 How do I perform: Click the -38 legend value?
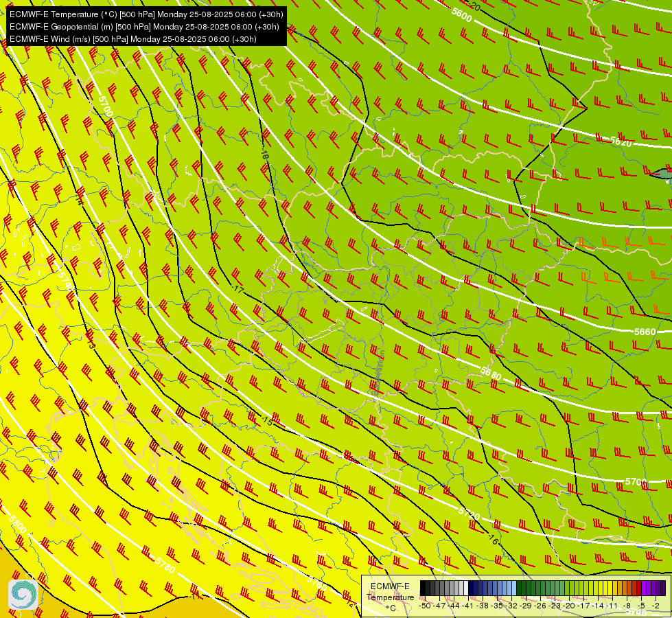[483, 606]
